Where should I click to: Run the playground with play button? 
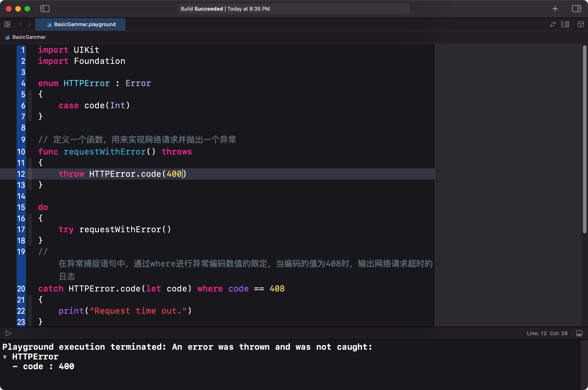(9, 333)
